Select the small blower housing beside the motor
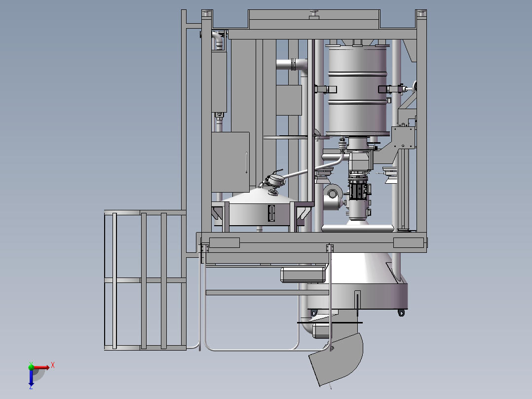Image resolution: width=532 pixels, height=399 pixels. [x=333, y=197]
